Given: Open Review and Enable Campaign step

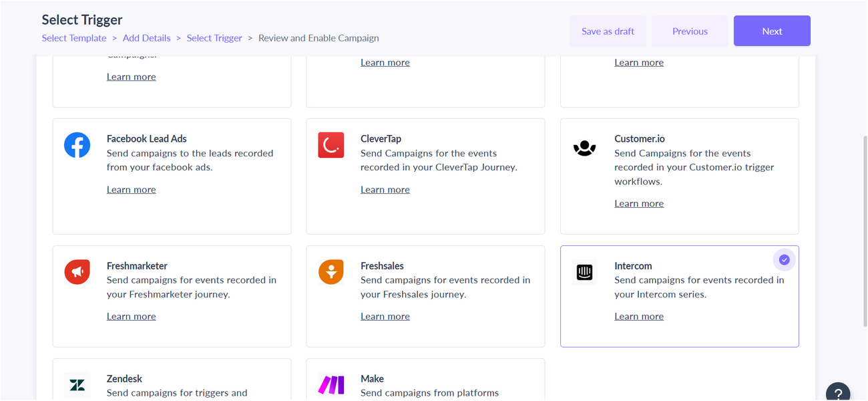Looking at the screenshot, I should point(318,38).
